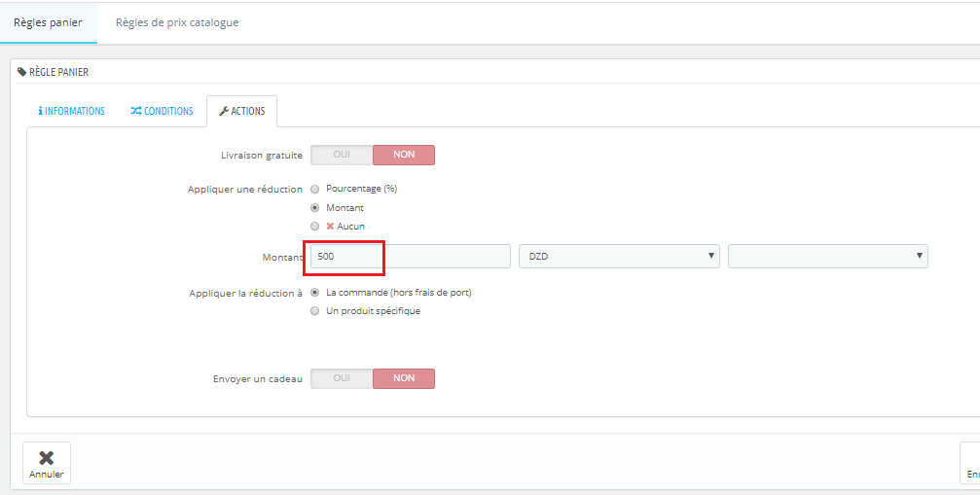This screenshot has width=980, height=495.
Task: Open the Conditions tab
Action: [162, 111]
